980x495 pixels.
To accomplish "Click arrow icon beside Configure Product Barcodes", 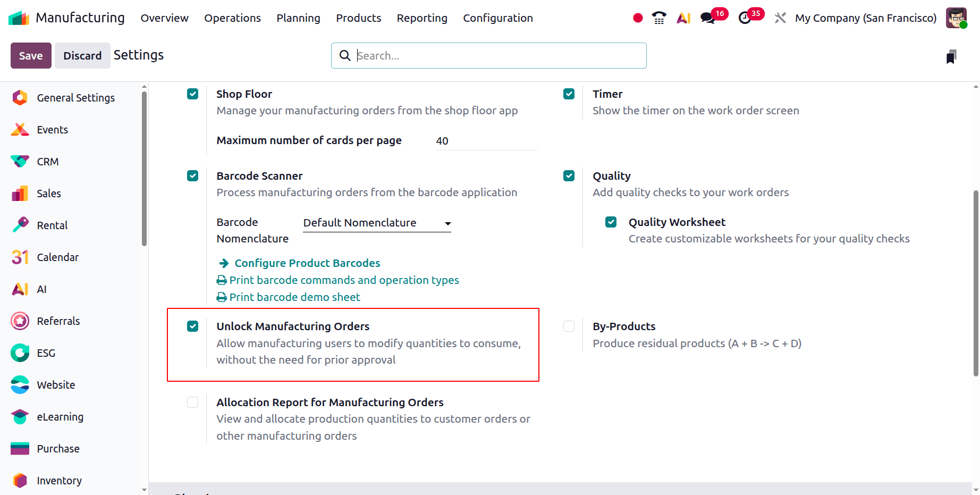I will [224, 263].
